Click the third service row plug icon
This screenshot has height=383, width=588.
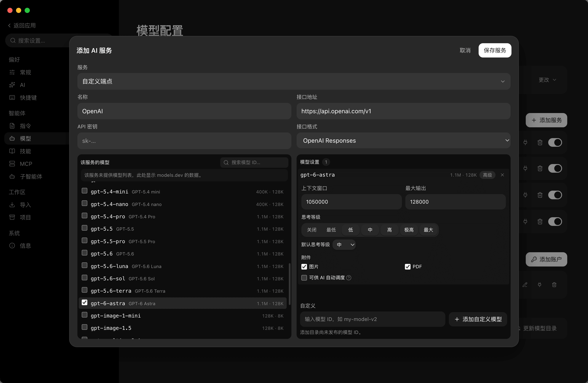tap(525, 195)
